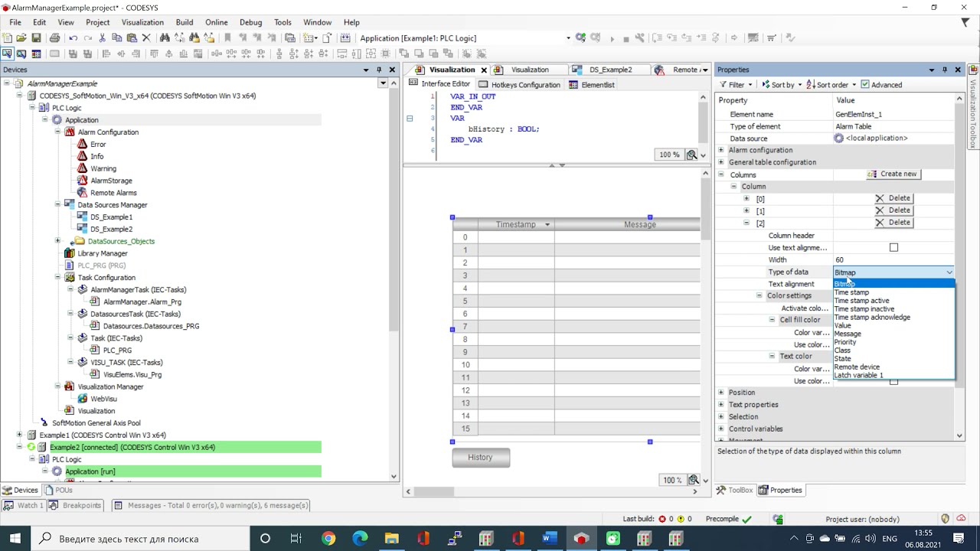Expand column [0] properties
The width and height of the screenshot is (980, 551).
click(746, 198)
